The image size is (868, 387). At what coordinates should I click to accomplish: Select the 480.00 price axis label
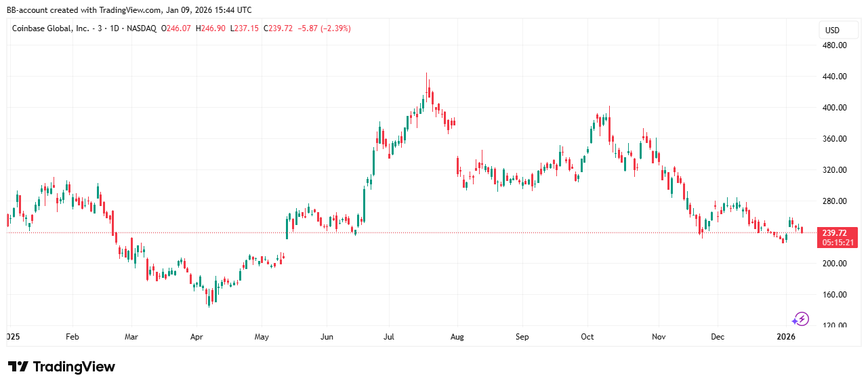pyautogui.click(x=834, y=45)
